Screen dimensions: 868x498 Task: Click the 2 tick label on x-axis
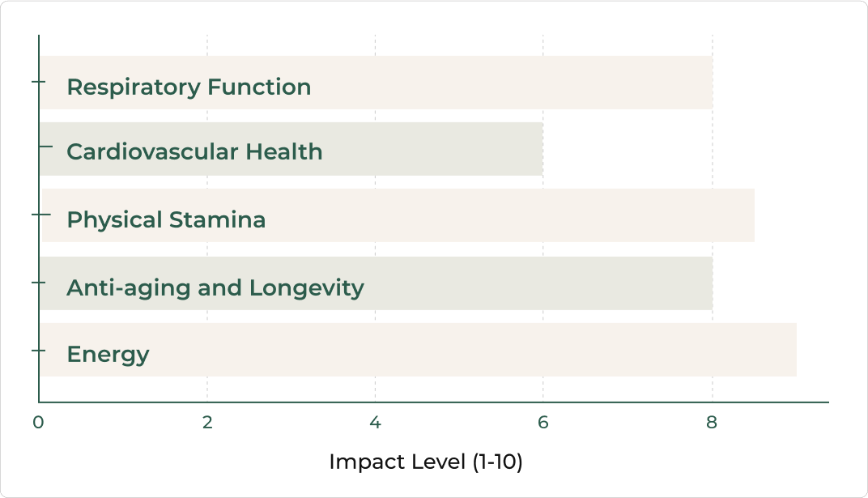coord(207,423)
